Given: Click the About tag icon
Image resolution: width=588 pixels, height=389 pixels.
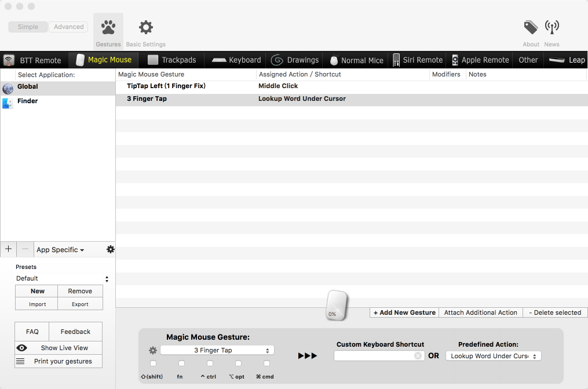Looking at the screenshot, I should point(531,27).
